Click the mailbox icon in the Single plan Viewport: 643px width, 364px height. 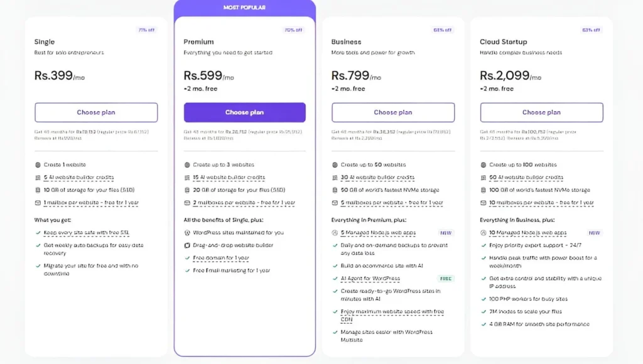tap(38, 202)
